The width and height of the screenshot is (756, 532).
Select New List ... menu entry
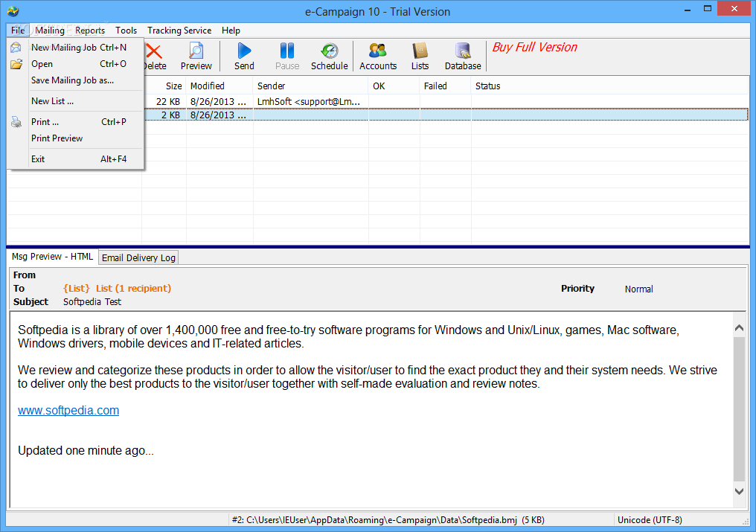(x=76, y=100)
